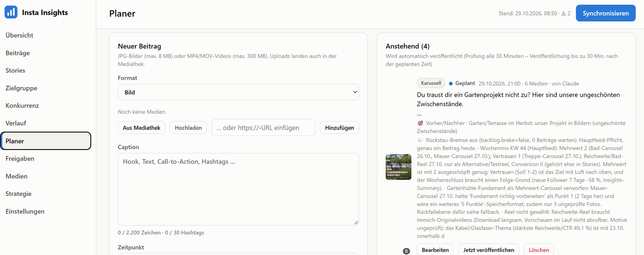Image resolution: width=644 pixels, height=255 pixels.
Task: Open the Format dropdown set to Bild
Action: coord(238,92)
